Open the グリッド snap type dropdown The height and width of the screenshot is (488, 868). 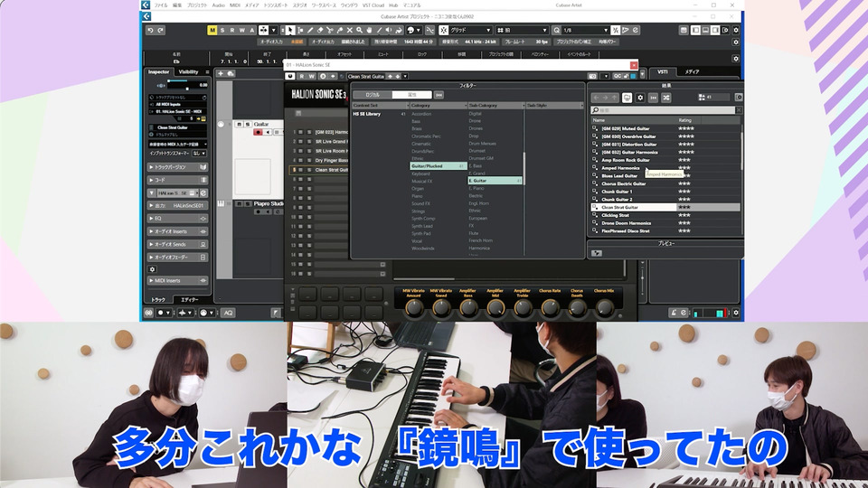tap(470, 30)
